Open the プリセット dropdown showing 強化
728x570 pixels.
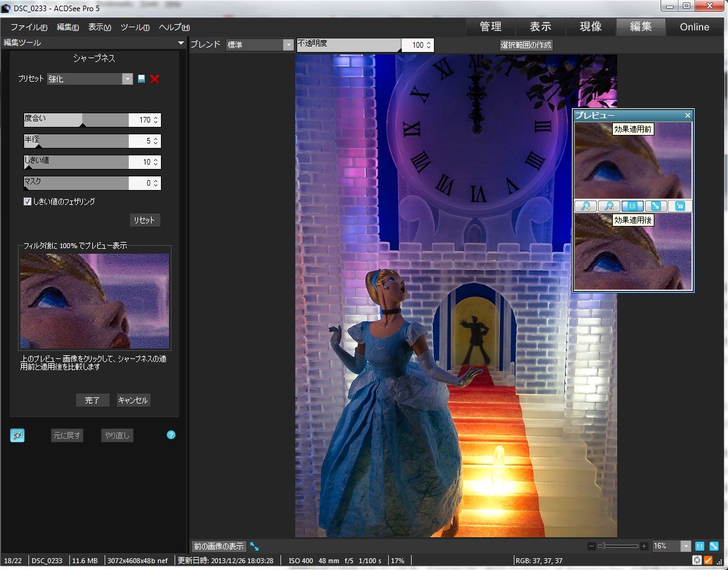(128, 79)
